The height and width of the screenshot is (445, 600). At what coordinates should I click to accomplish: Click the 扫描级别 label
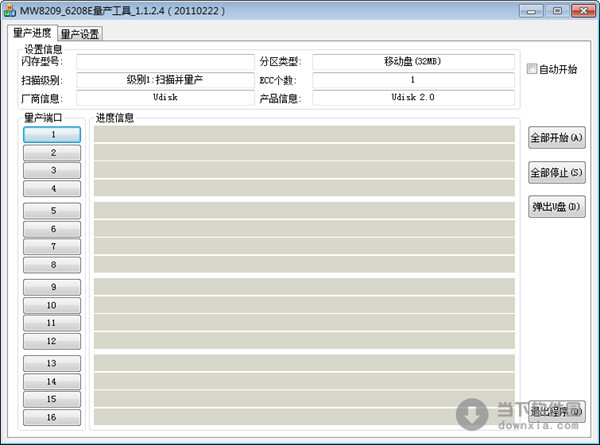(x=42, y=80)
